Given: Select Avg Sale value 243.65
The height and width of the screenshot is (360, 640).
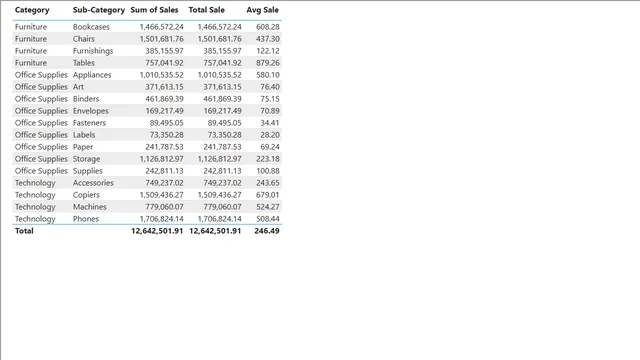Looking at the screenshot, I should 268,183.
